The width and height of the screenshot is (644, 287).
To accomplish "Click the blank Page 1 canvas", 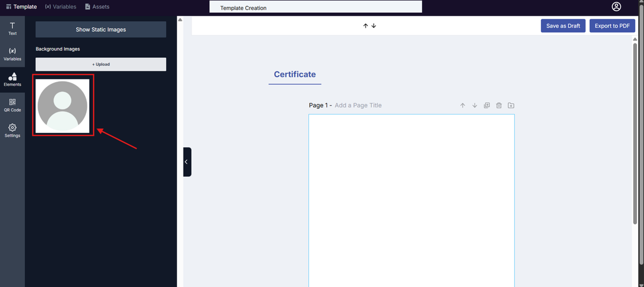I will point(412,200).
